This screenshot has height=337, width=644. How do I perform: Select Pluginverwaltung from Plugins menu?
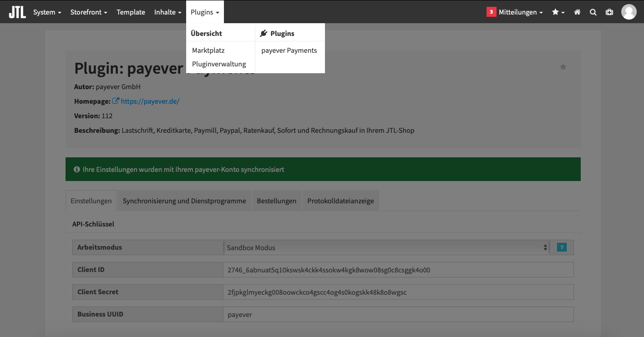[219, 64]
